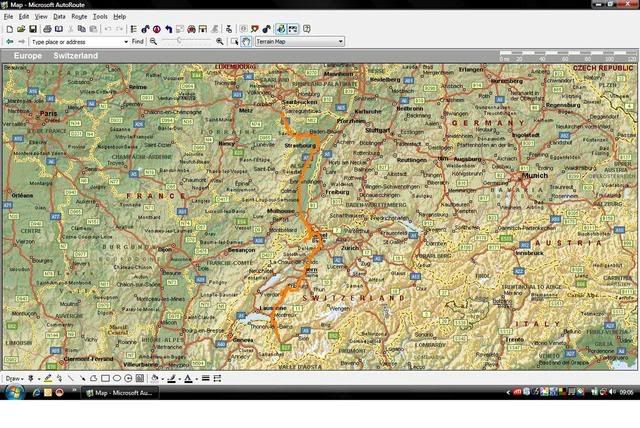
Task: Open the File menu
Action: 8,17
